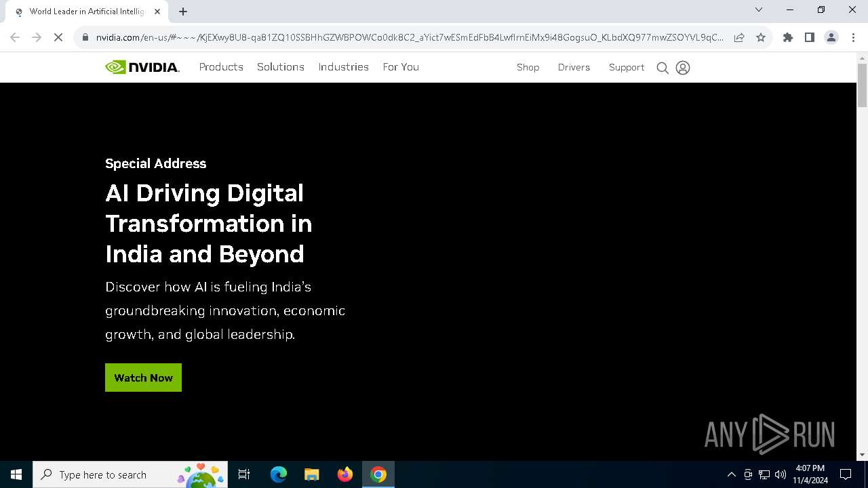Open the Industries menu
The height and width of the screenshot is (488, 868).
(x=344, y=67)
